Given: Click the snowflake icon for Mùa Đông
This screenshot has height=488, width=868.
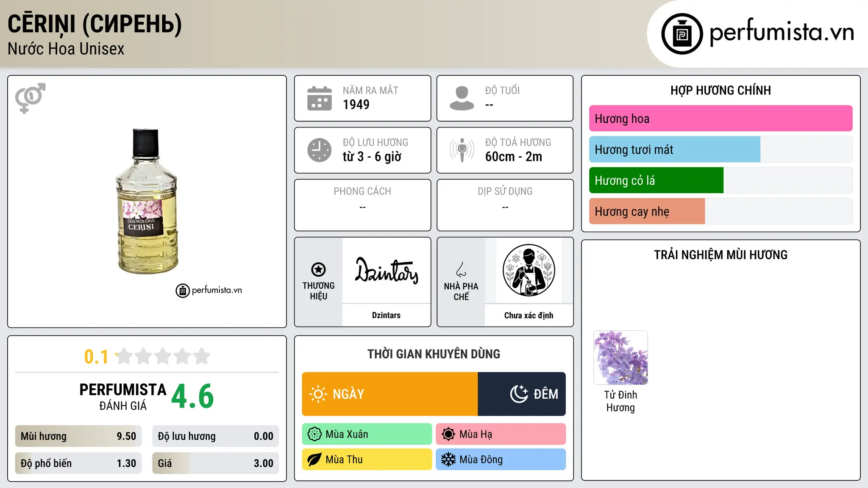Looking at the screenshot, I should [x=448, y=460].
